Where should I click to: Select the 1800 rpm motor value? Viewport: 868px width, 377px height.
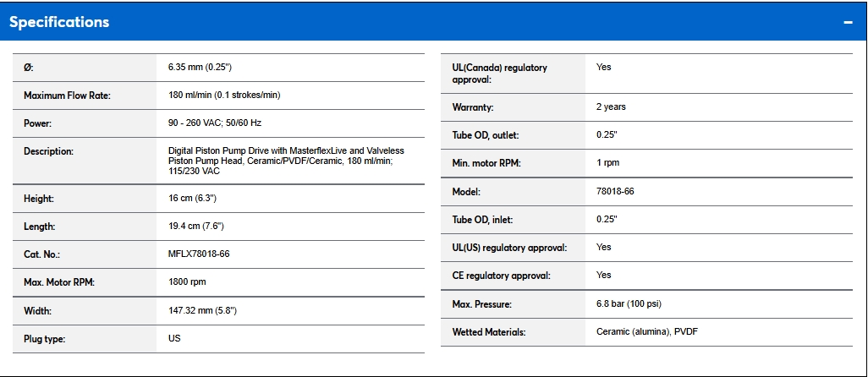coord(187,281)
